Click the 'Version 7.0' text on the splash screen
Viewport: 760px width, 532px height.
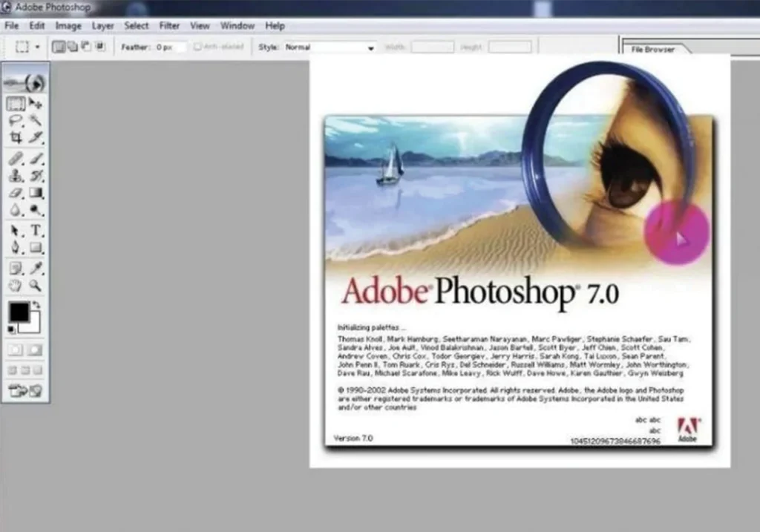tap(353, 439)
